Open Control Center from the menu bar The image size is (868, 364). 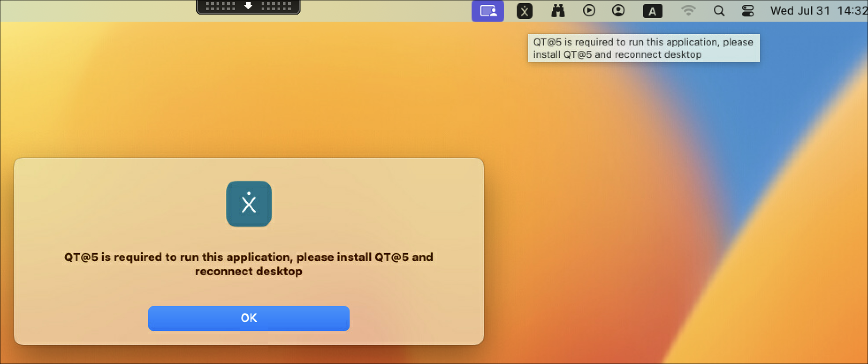[748, 11]
